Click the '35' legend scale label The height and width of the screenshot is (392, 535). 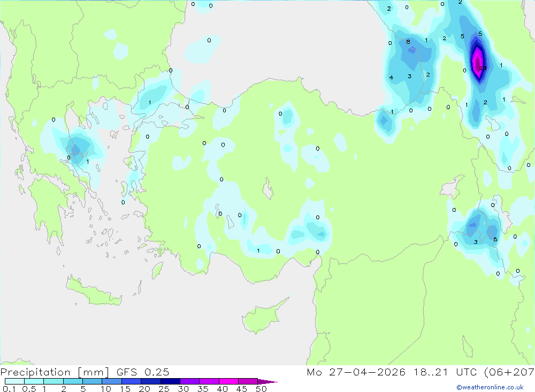pyautogui.click(x=203, y=389)
